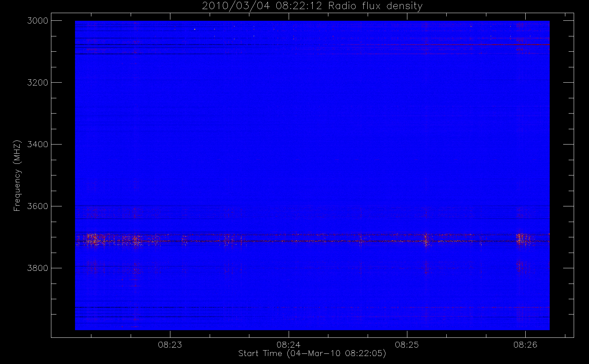Click the 08:26 time tick label
The width and height of the screenshot is (589, 364).
coord(525,345)
